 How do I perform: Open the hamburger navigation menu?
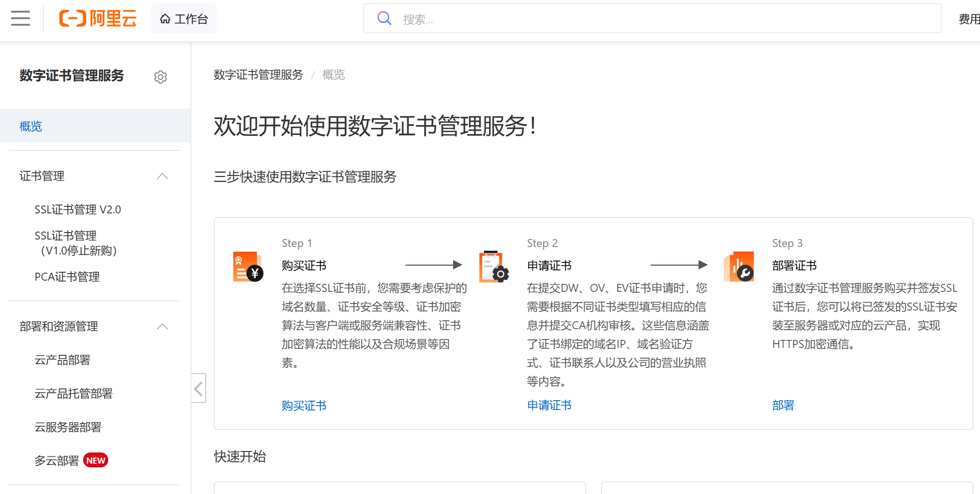[x=21, y=19]
